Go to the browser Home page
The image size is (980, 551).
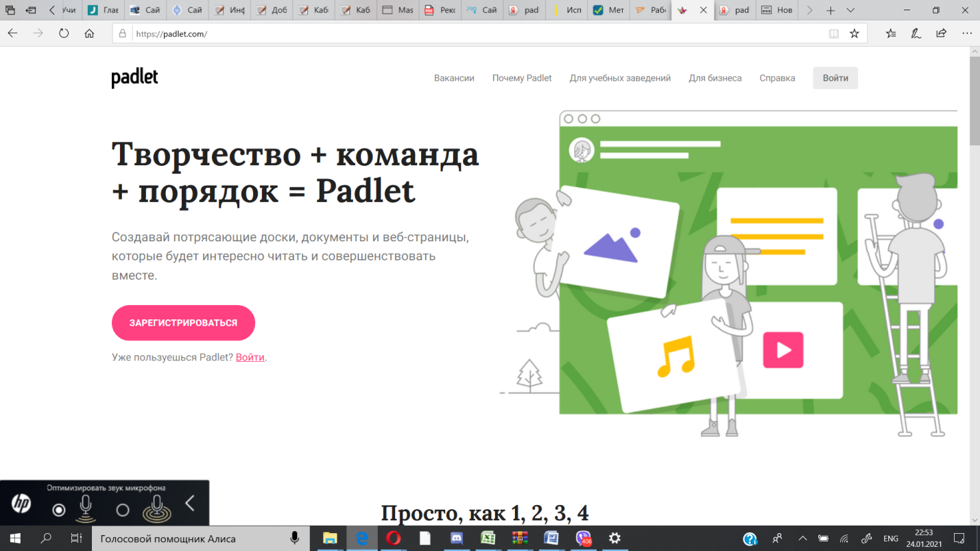pos(89,33)
